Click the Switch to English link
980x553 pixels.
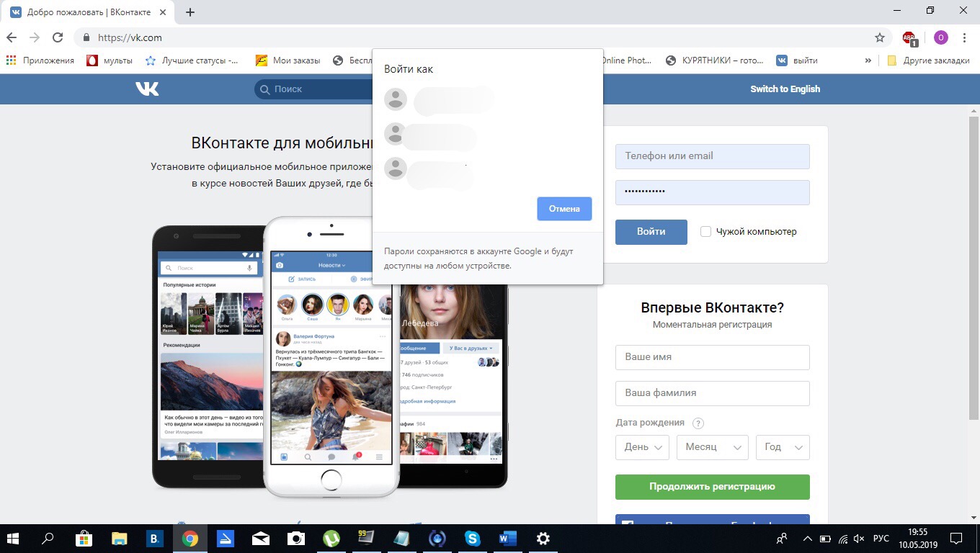[x=785, y=89]
